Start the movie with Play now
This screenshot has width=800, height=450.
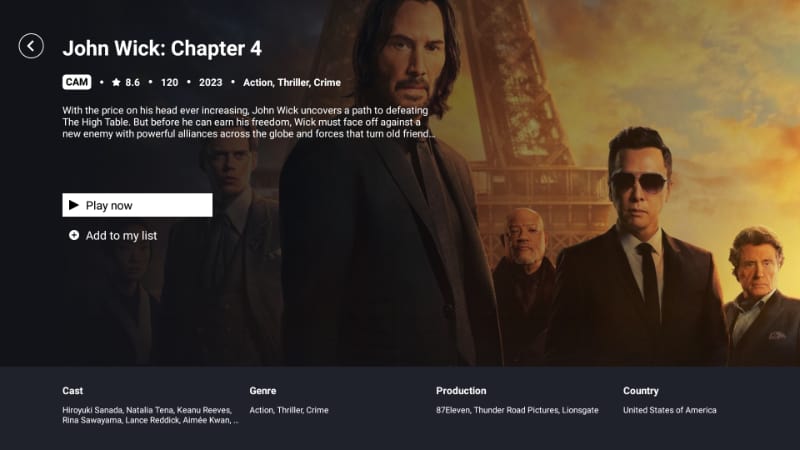pyautogui.click(x=137, y=205)
